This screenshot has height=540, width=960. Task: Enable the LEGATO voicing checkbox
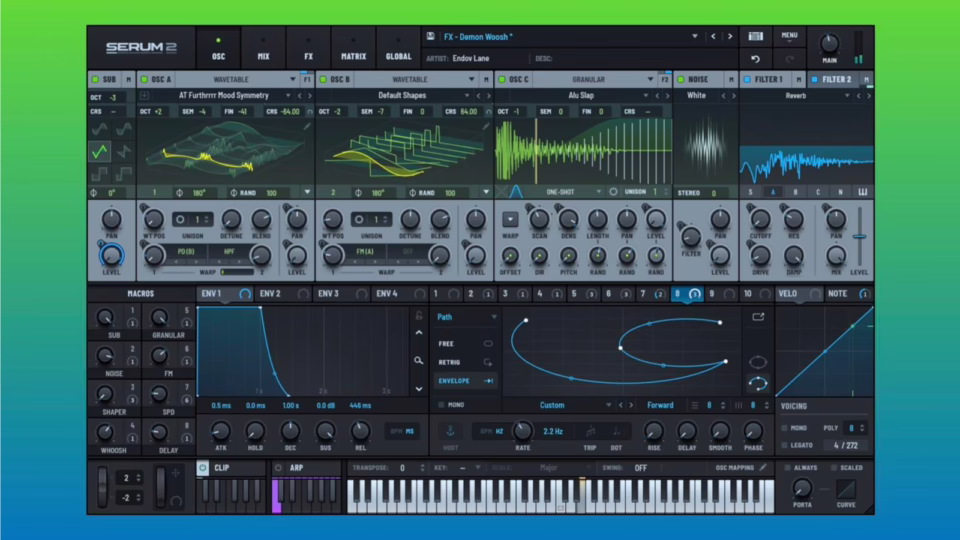(x=785, y=446)
